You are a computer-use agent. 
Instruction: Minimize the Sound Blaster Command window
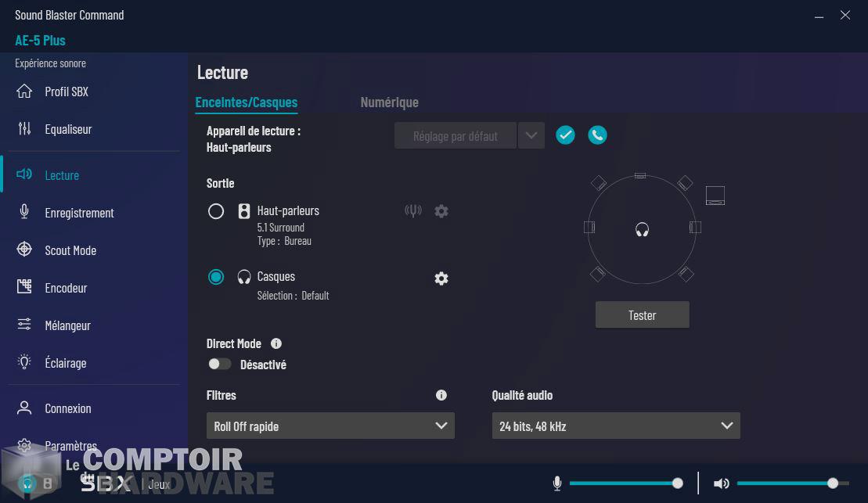pos(819,16)
